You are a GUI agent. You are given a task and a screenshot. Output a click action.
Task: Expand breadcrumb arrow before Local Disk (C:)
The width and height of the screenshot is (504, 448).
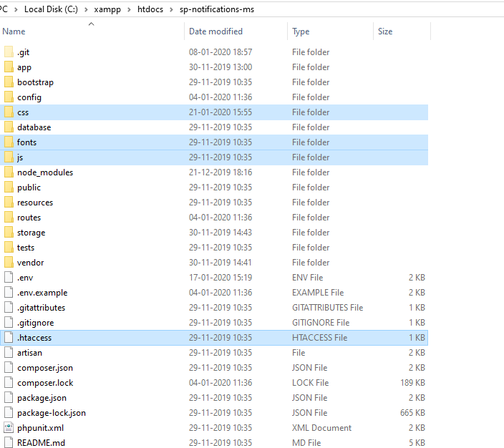pyautogui.click(x=16, y=9)
